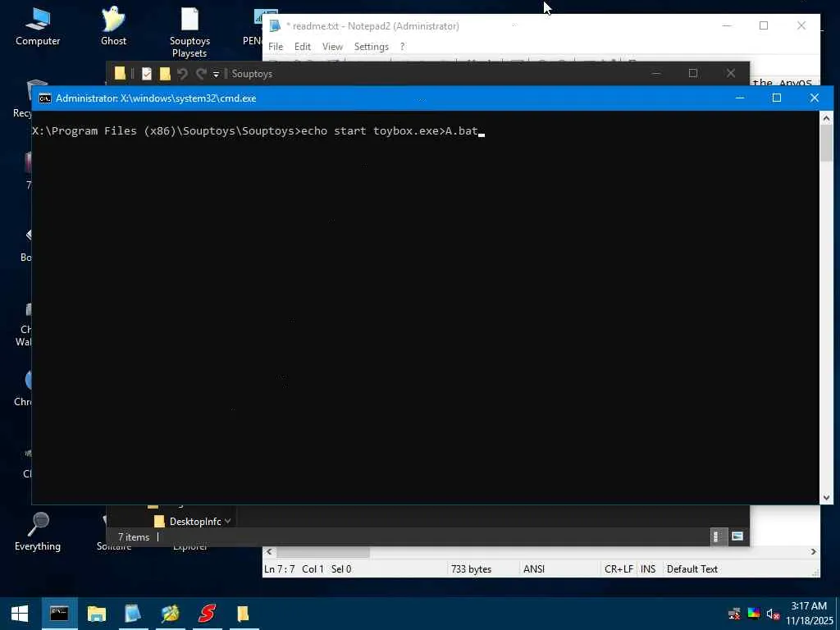Viewport: 840px width, 630px height.
Task: Close the cmd.exe window
Action: pos(815,98)
